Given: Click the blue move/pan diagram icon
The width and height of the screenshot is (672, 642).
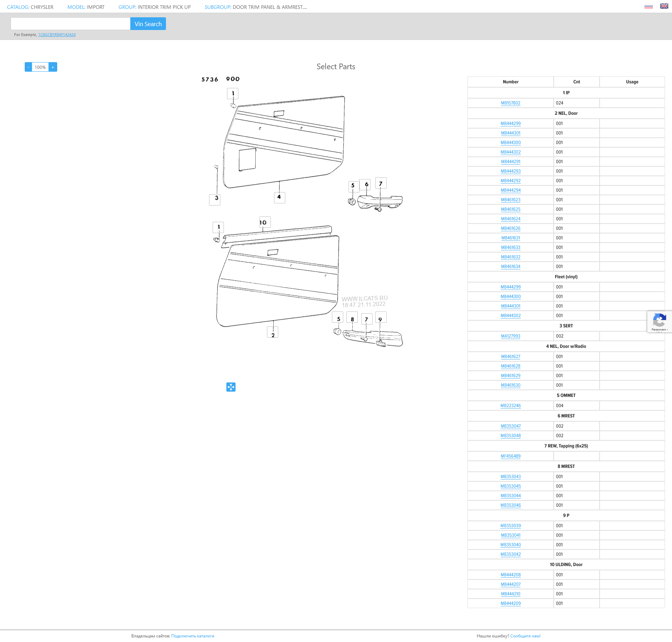Looking at the screenshot, I should point(231,387).
